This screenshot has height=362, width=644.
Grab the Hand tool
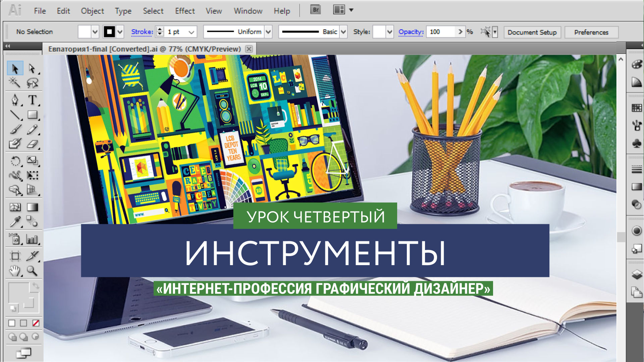14,270
